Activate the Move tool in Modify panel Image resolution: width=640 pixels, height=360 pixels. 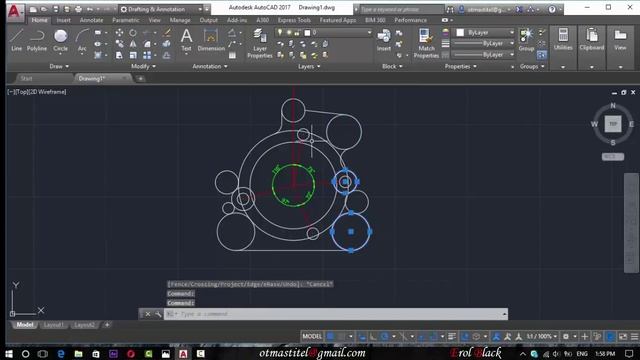tap(119, 33)
